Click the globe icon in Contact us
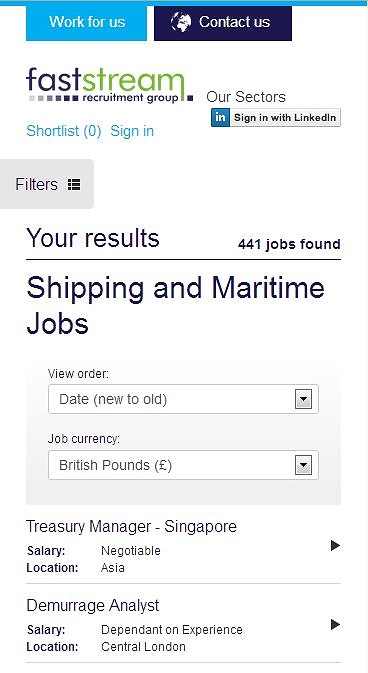This screenshot has width=368, height=673. pos(181,21)
